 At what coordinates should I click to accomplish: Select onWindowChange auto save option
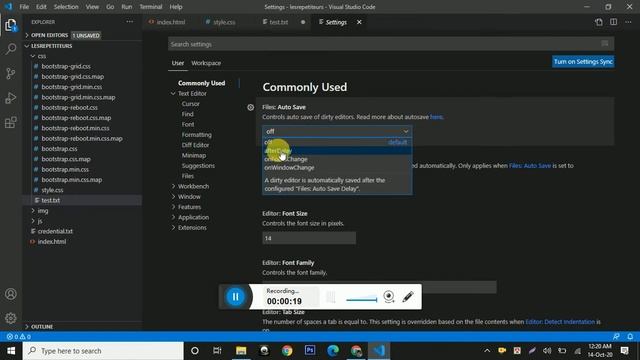pyautogui.click(x=337, y=168)
